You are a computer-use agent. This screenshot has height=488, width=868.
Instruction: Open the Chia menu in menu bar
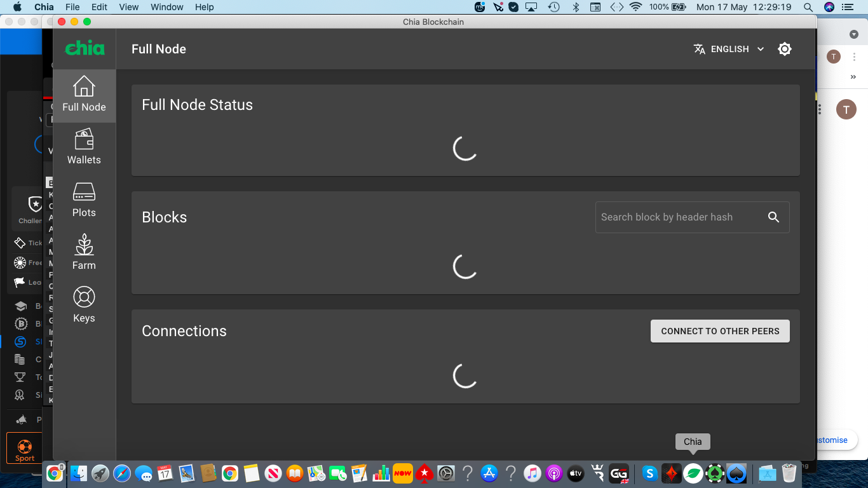[44, 7]
